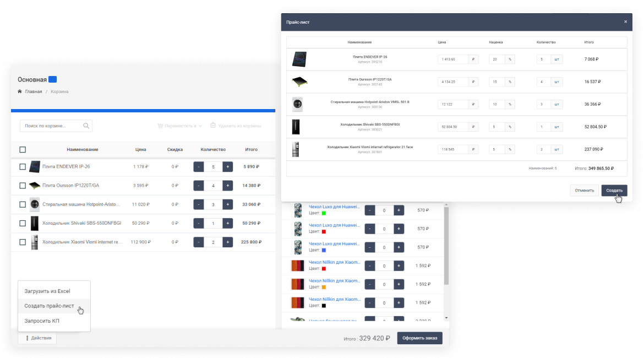Click price field 52 804.50 for Холодильник Shivaki
The image size is (644, 358).
pyautogui.click(x=453, y=127)
